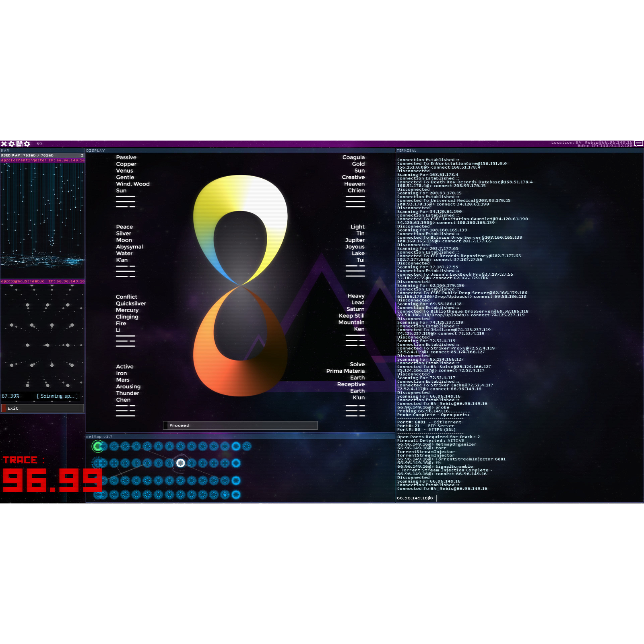Image resolution: width=644 pixels, height=644 pixels.
Task: Click the Used RAM usage bar
Action: 42,155
